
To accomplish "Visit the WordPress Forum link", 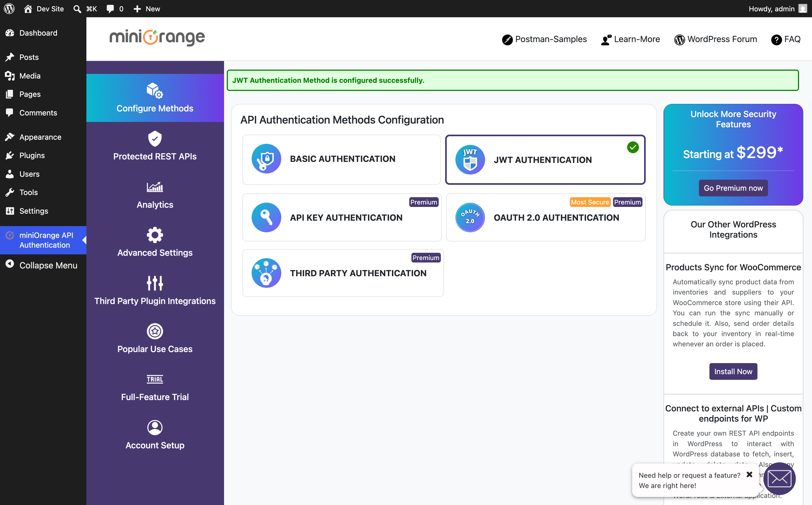I will pos(715,39).
